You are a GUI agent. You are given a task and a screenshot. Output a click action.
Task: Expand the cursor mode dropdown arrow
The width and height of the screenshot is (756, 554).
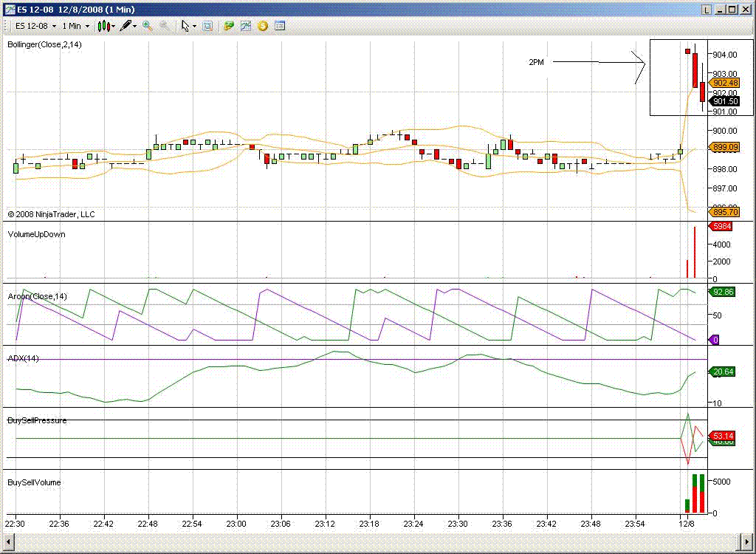click(194, 27)
